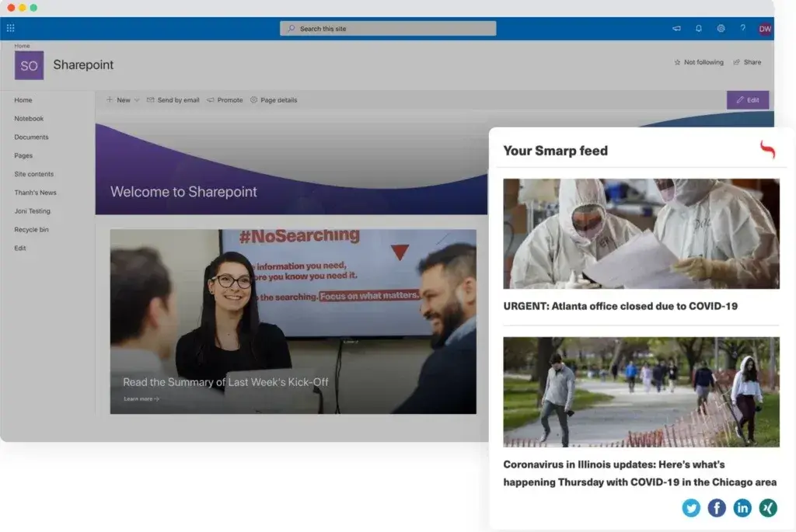
Task: Share the article on Twitter
Action: [x=691, y=508]
